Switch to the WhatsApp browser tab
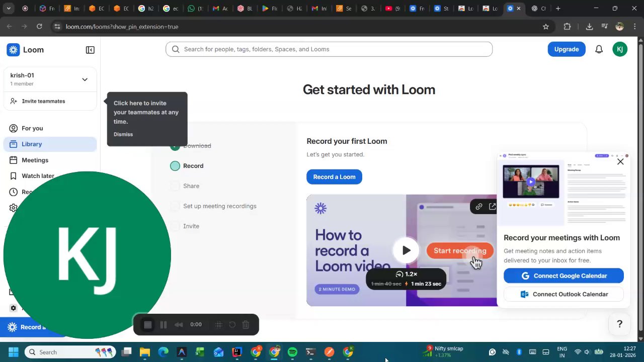 pyautogui.click(x=195, y=9)
